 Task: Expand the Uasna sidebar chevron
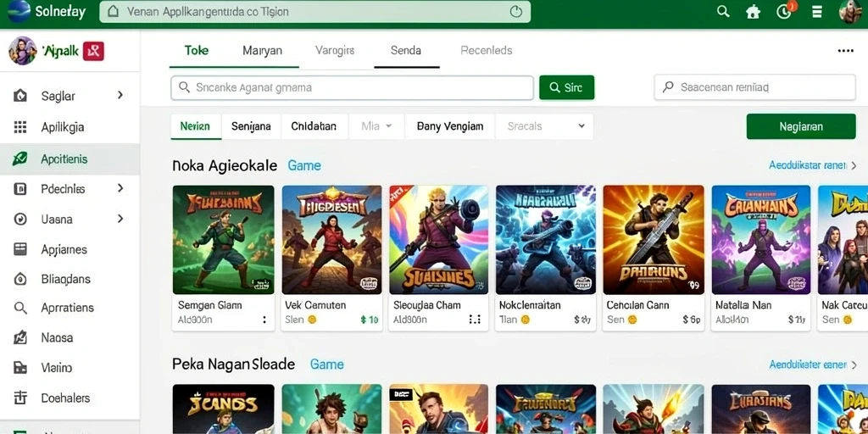120,219
